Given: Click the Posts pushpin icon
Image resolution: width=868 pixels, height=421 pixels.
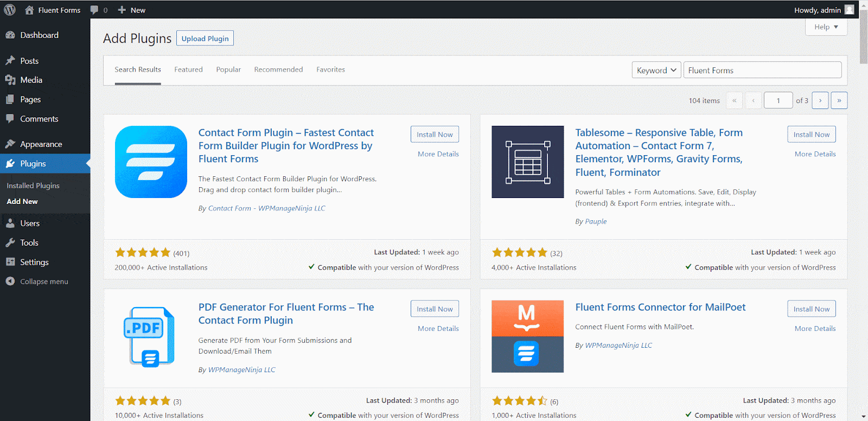Looking at the screenshot, I should pyautogui.click(x=10, y=61).
